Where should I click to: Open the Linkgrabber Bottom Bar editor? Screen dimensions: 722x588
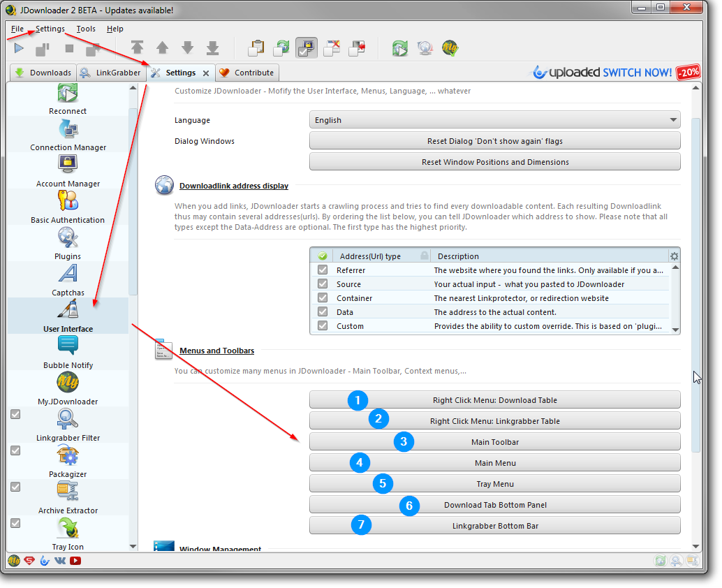pyautogui.click(x=495, y=526)
